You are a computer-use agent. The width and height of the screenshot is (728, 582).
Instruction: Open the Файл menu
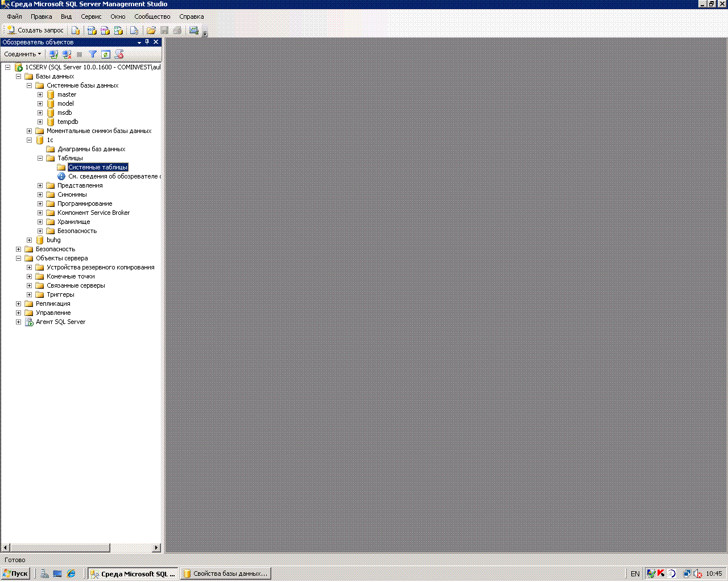point(14,16)
